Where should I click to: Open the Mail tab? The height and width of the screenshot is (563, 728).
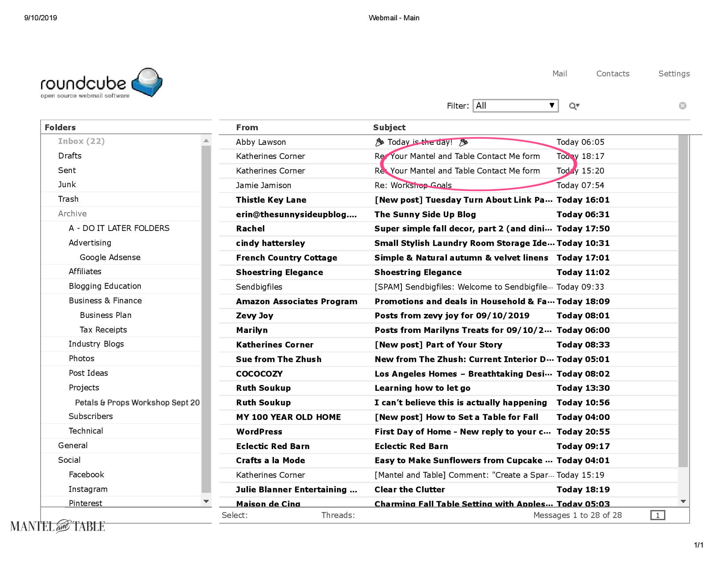[x=559, y=74]
